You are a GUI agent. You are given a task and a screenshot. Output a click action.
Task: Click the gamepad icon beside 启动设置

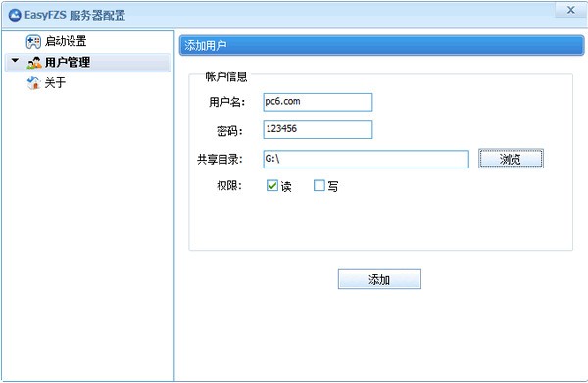33,41
